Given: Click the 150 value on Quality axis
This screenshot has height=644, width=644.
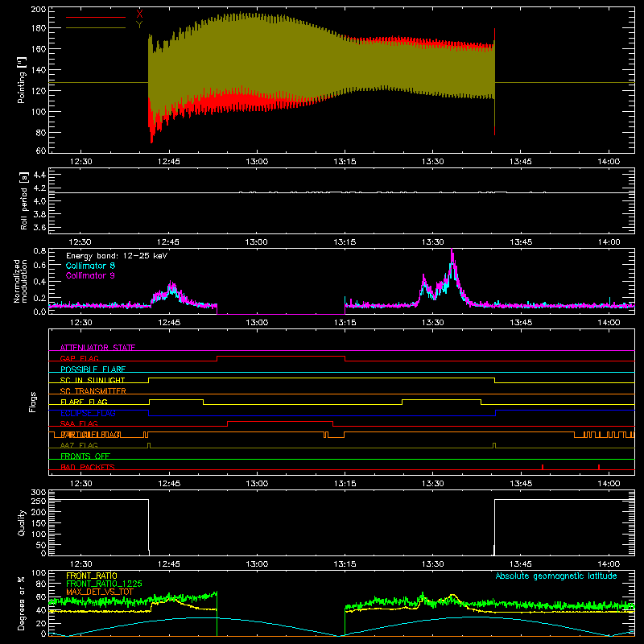Looking at the screenshot, I should pyautogui.click(x=39, y=523).
